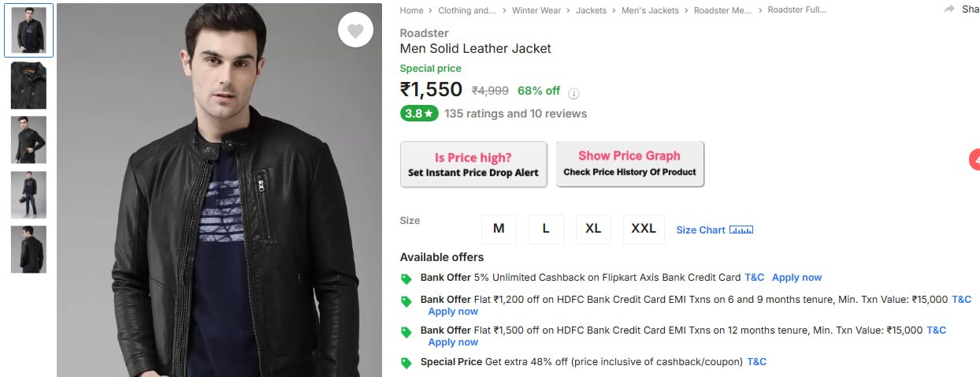Click green tag icon beside Axis Bank offer

406,278
